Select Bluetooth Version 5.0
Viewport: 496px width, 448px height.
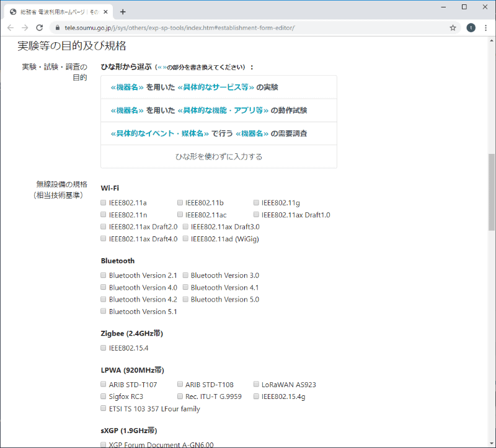pyautogui.click(x=185, y=299)
